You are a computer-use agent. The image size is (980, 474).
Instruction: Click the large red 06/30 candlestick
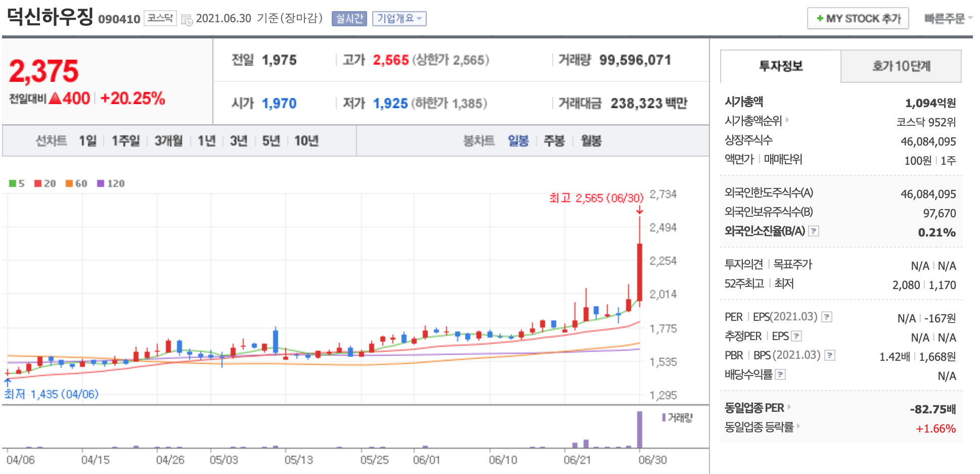tap(640, 272)
